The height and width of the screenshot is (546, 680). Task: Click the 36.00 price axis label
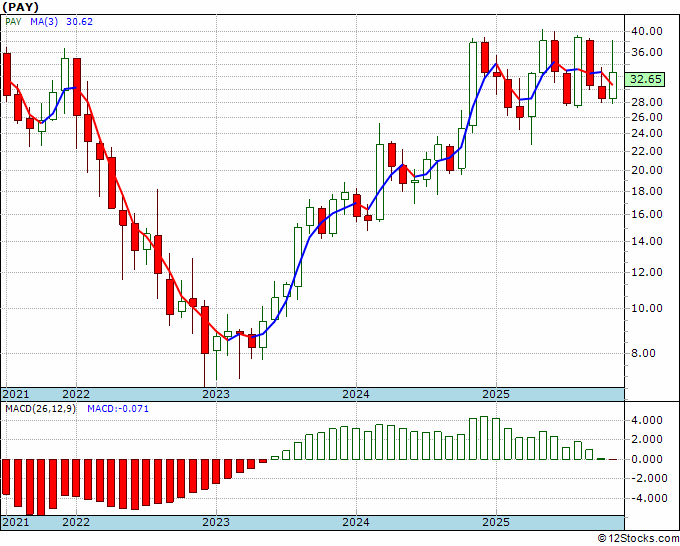point(646,52)
